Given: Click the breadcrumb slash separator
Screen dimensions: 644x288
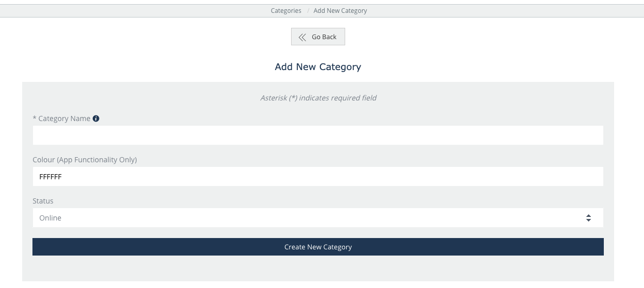Looking at the screenshot, I should pyautogui.click(x=308, y=11).
